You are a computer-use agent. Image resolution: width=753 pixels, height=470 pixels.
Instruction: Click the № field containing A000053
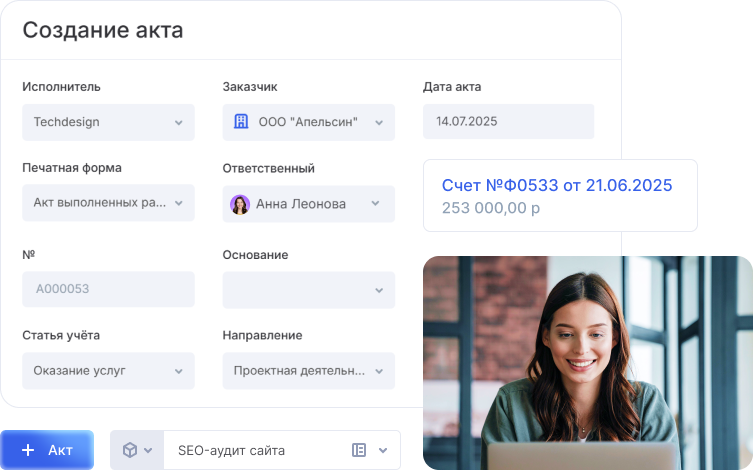coord(108,290)
